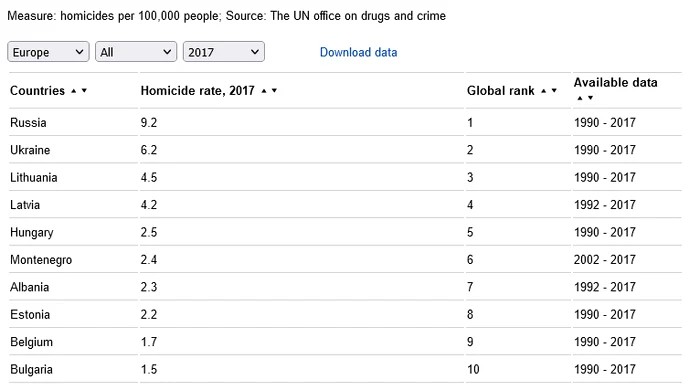This screenshot has height=388, width=700.
Task: Sort Countries column descending arrow
Action: 84,91
